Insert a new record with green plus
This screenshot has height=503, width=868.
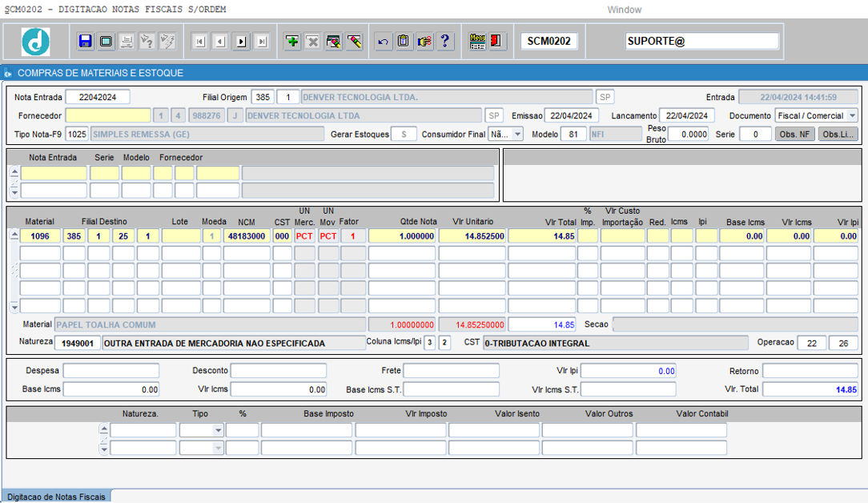coord(292,42)
